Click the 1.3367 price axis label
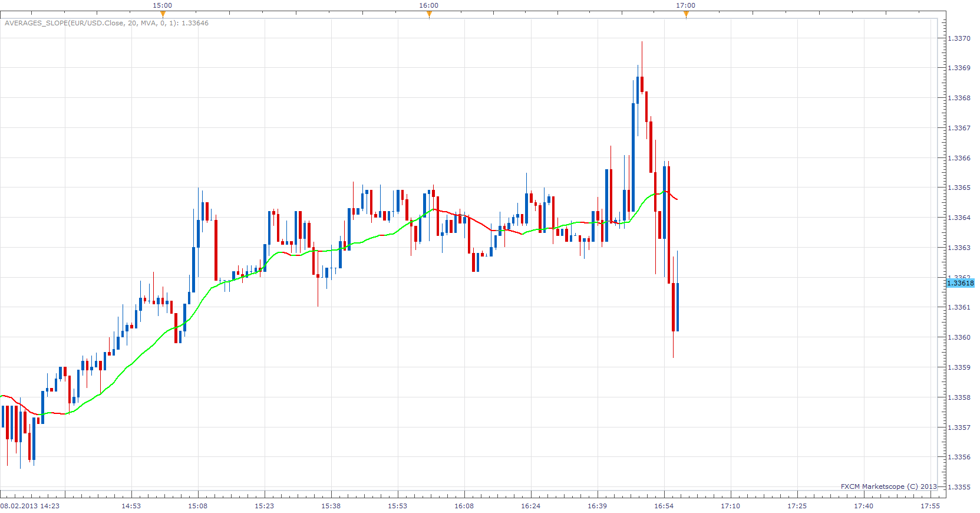This screenshot has height=513, width=980. click(959, 128)
